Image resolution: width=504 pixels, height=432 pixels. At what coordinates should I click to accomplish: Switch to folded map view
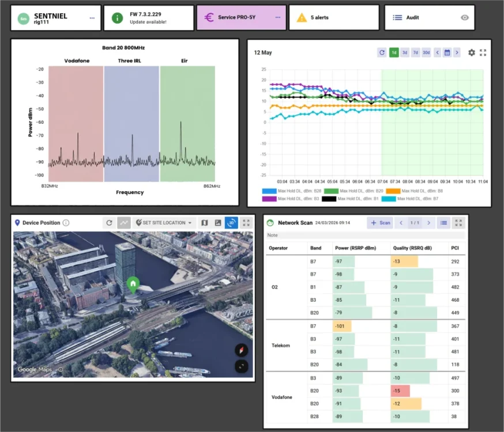tap(205, 223)
